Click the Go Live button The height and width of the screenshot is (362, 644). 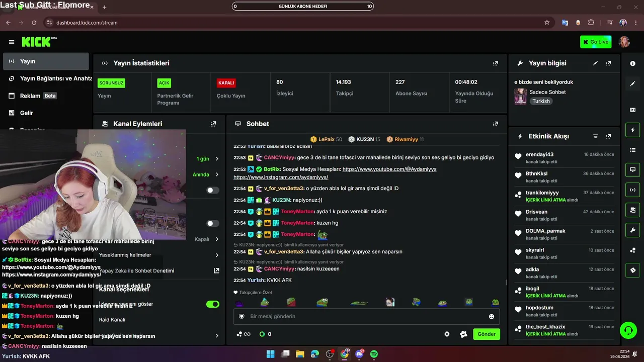(596, 42)
